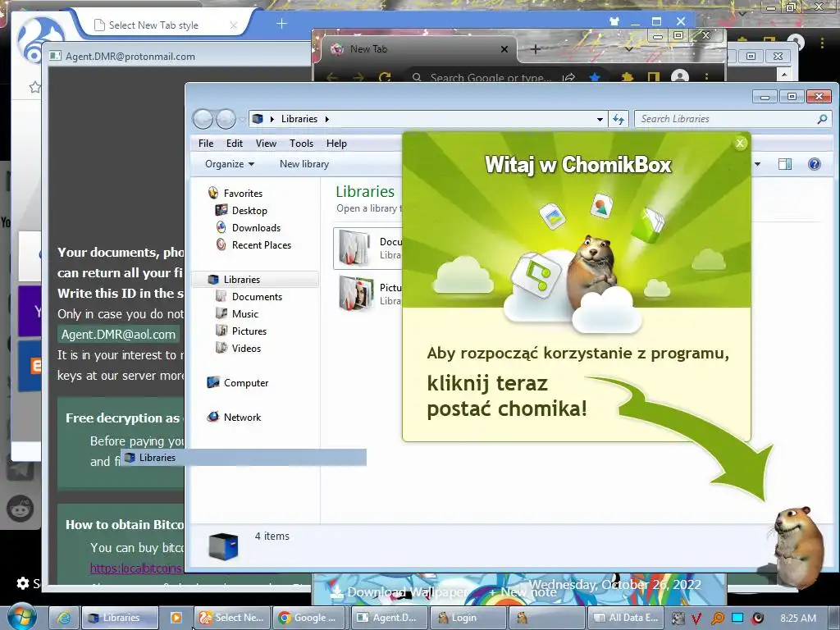Switch to Google Chrome taskbar button
This screenshot has width=840, height=630.
[x=308, y=618]
